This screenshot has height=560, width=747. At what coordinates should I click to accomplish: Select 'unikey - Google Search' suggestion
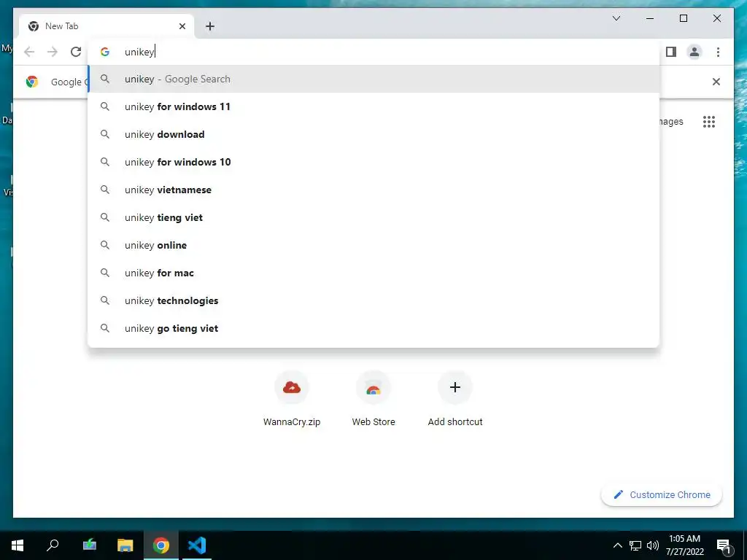point(373,79)
